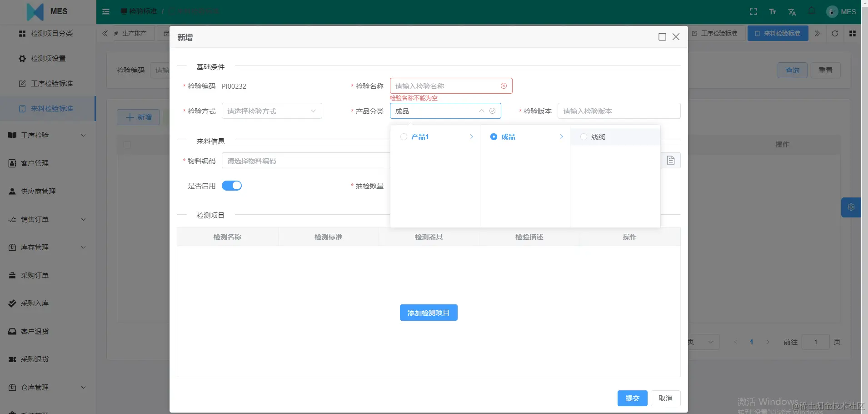Click the 采购订单 sidebar icon
The height and width of the screenshot is (414, 868).
[12, 276]
